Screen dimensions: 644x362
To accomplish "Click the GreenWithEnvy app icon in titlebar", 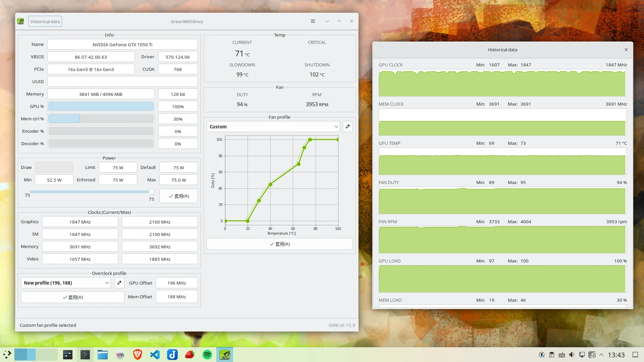I will point(21,21).
